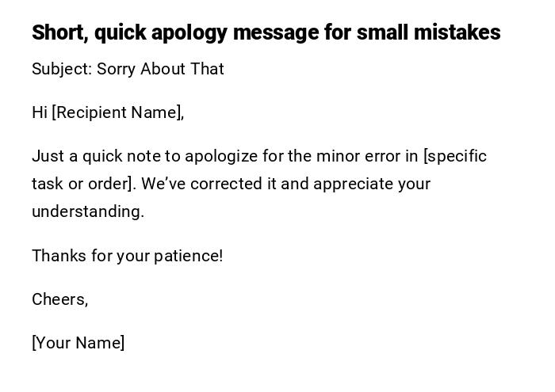The height and width of the screenshot is (392, 555).
Task: Click the 'Cheers,' sign-off
Action: click(x=59, y=299)
